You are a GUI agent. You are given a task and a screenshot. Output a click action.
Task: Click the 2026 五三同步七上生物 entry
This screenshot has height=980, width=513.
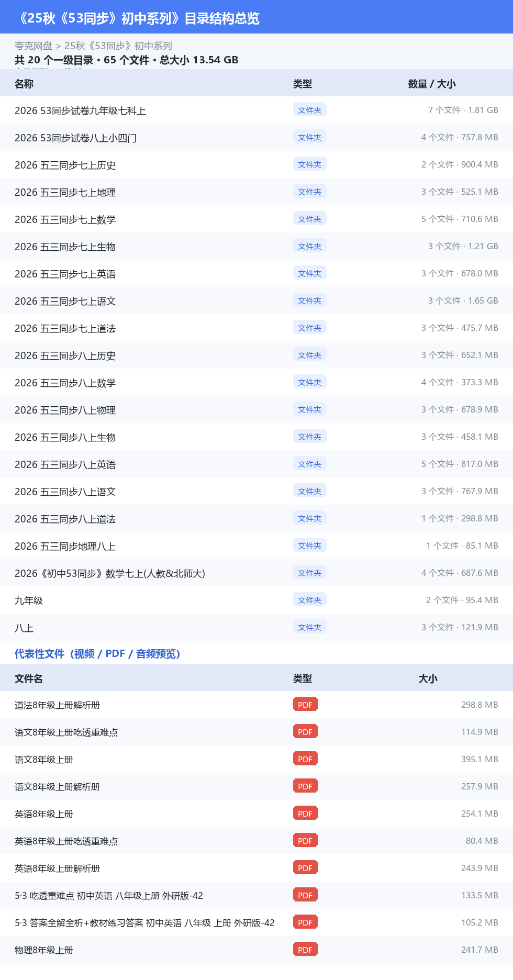65,247
